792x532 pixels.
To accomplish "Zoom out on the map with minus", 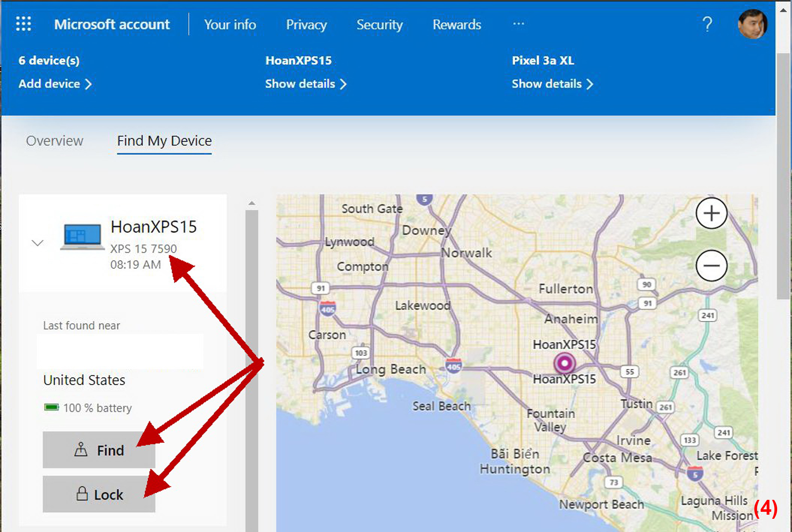I will coord(711,266).
